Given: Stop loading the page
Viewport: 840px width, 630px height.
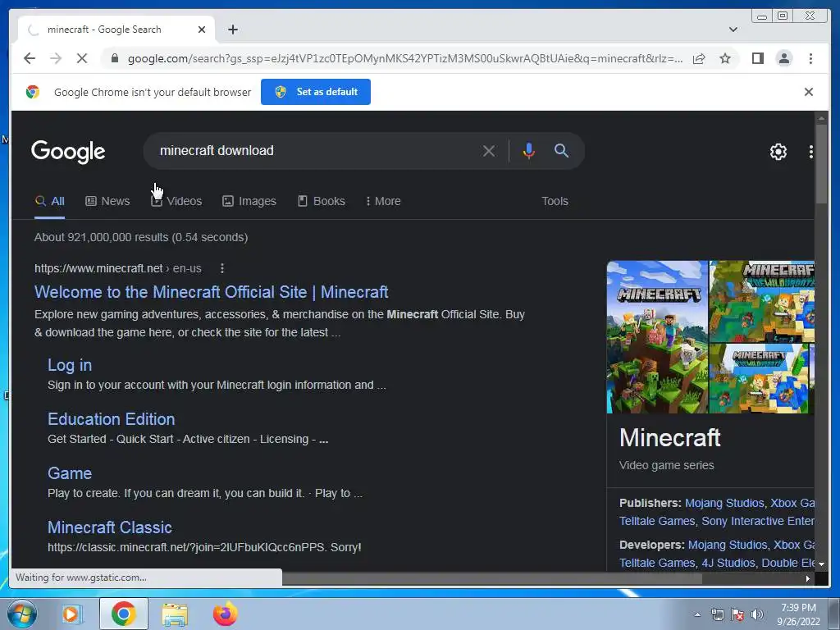Looking at the screenshot, I should pyautogui.click(x=82, y=58).
